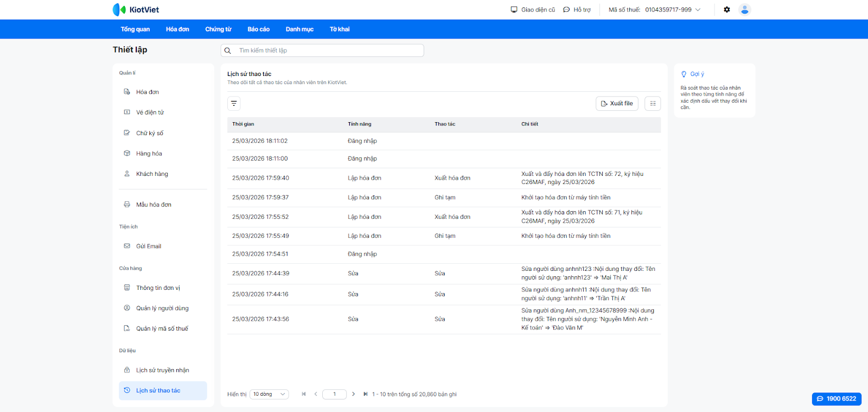868x412 pixels.
Task: Click the KiotViet logo
Action: tap(136, 10)
